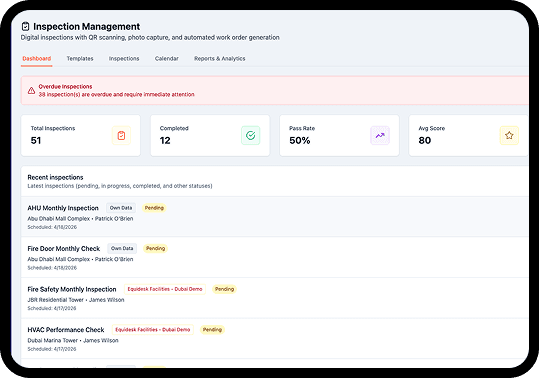Image resolution: width=539 pixels, height=378 pixels.
Task: Click the overdue inspections require attention message
Action: pyautogui.click(x=117, y=94)
